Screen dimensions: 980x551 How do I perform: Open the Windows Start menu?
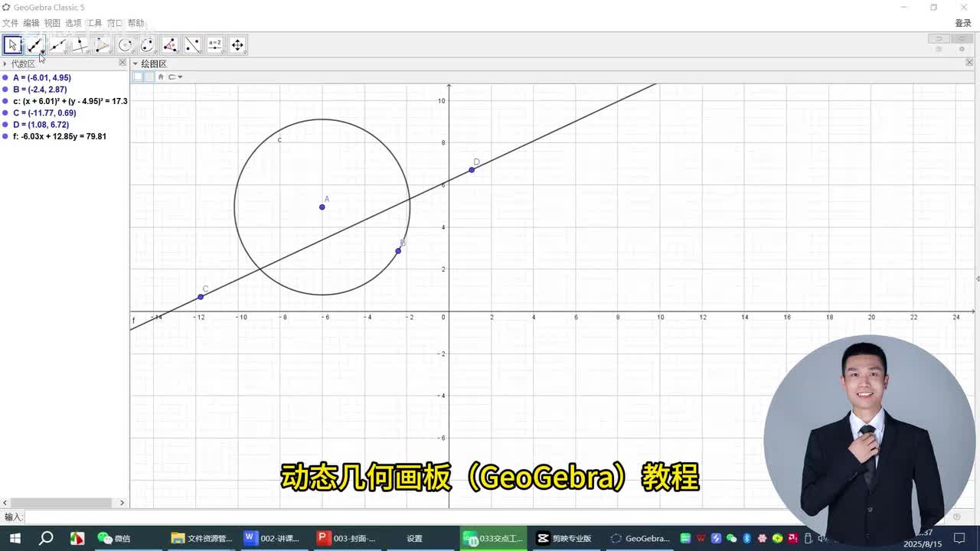pyautogui.click(x=15, y=538)
